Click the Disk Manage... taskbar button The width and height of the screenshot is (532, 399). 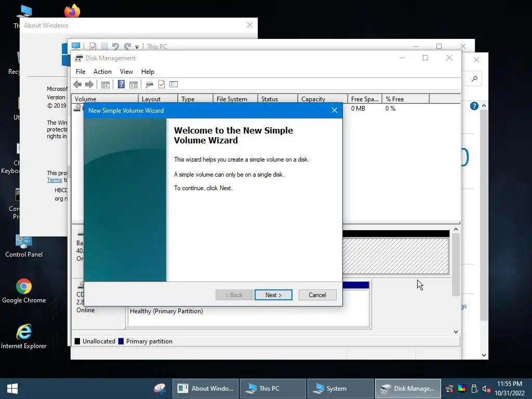click(x=407, y=389)
